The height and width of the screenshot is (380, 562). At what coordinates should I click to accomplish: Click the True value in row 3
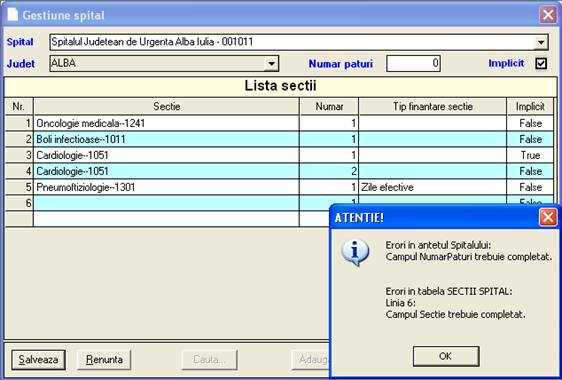click(530, 155)
